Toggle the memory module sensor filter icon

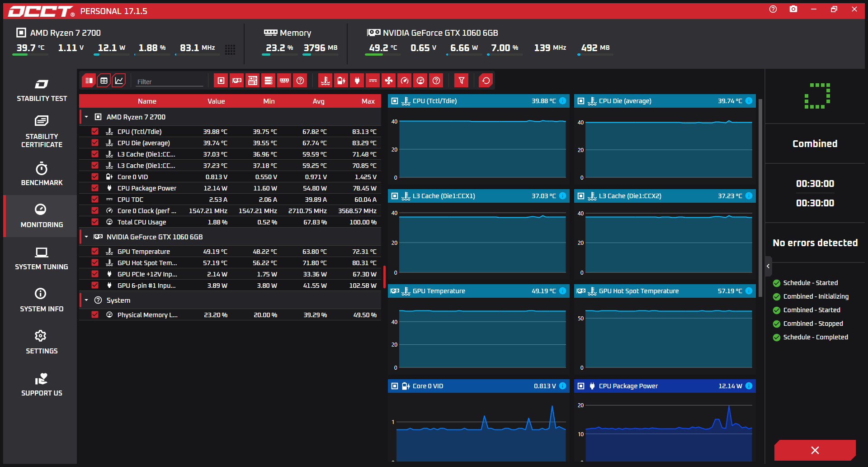pos(284,81)
